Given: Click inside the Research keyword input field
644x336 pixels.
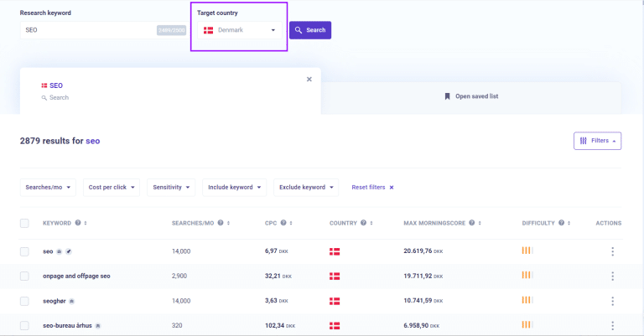Looking at the screenshot, I should pyautogui.click(x=103, y=30).
